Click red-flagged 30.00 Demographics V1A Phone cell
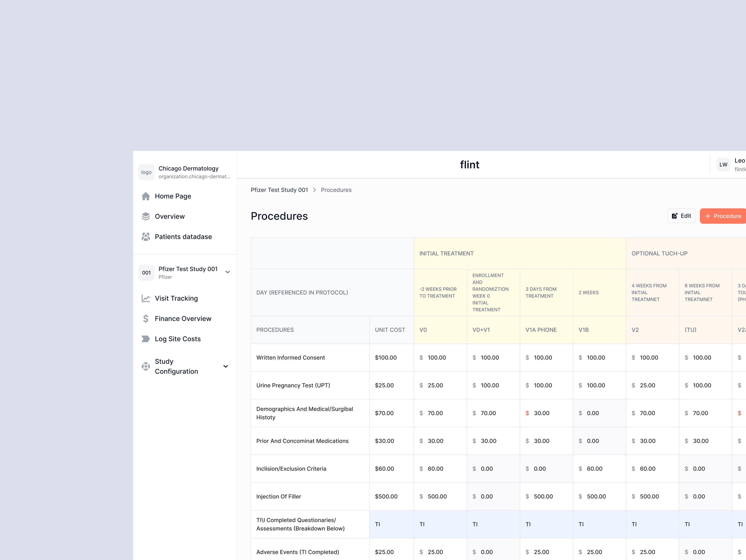This screenshot has width=746, height=560. click(x=541, y=413)
